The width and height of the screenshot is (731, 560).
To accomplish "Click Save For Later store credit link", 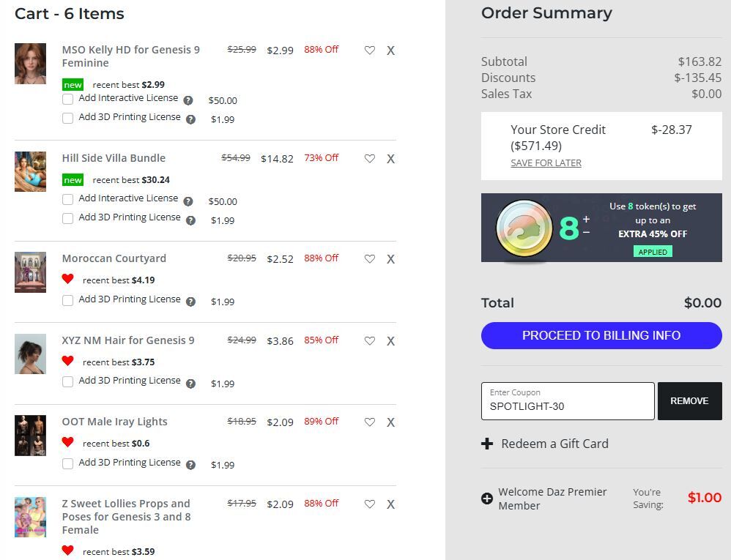I will pos(546,163).
